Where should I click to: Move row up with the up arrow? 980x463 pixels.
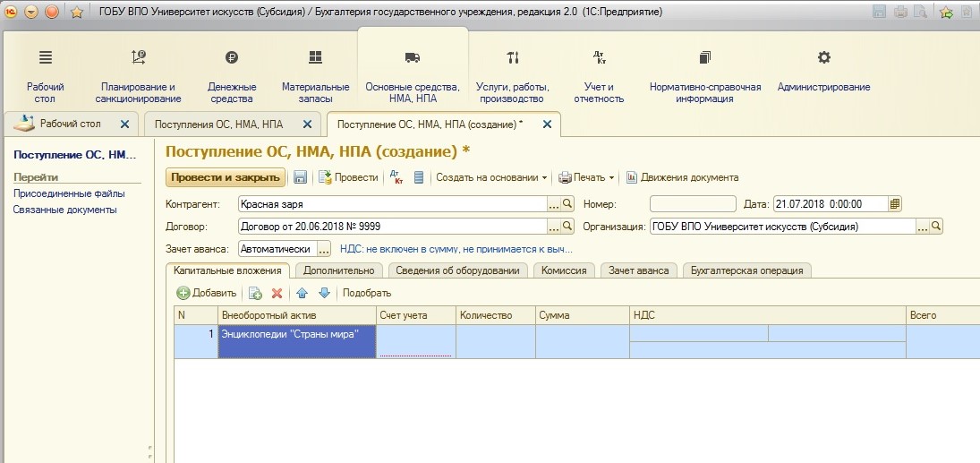[302, 293]
